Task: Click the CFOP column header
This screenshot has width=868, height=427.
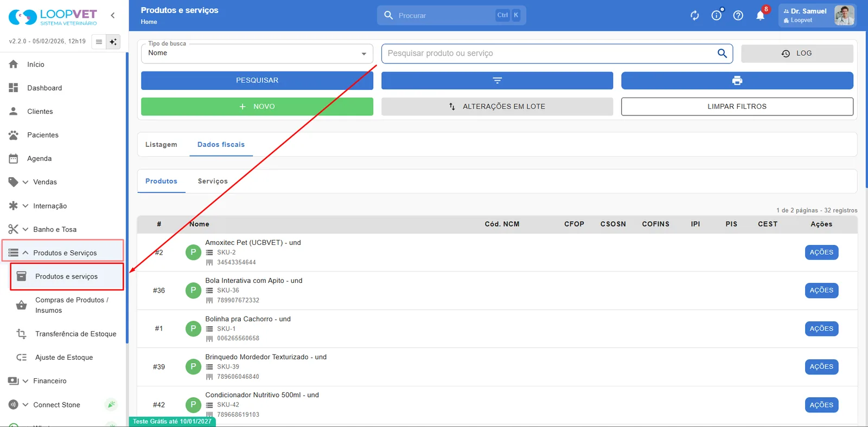Action: coord(574,224)
